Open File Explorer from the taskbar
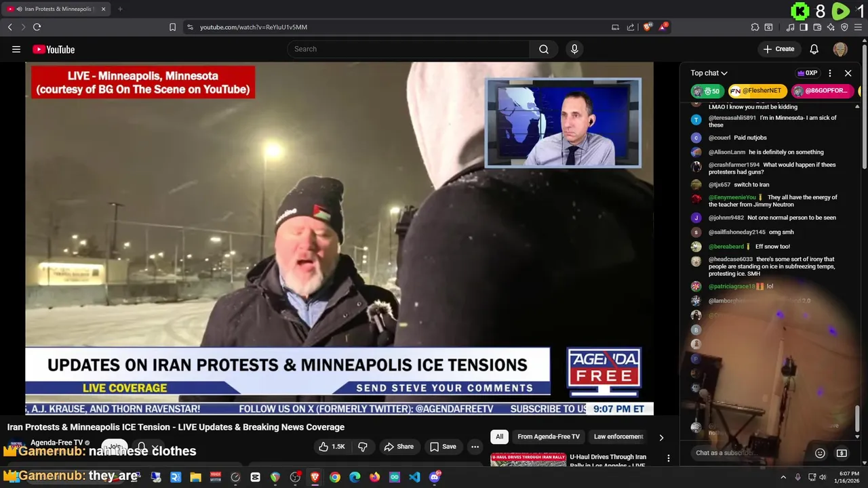 tap(195, 477)
